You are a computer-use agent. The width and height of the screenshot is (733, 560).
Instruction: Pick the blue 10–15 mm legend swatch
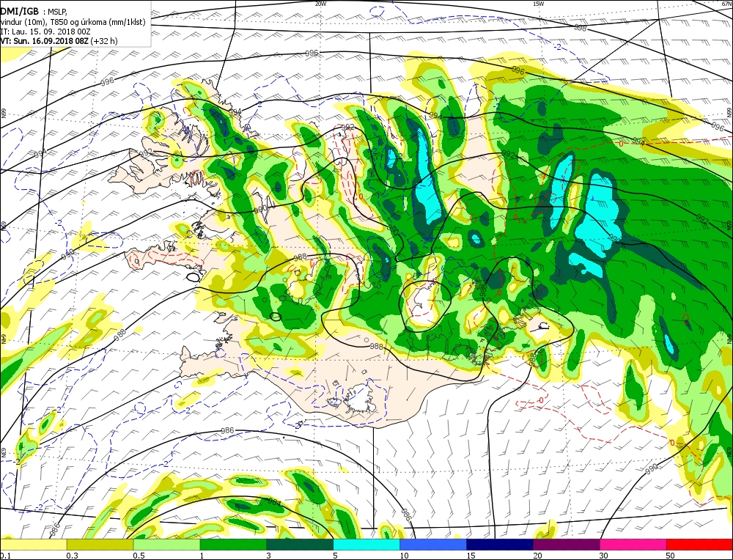click(x=433, y=545)
